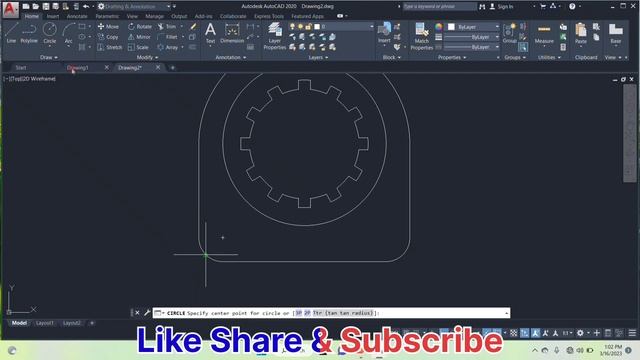Image resolution: width=640 pixels, height=360 pixels.
Task: Expand the Layers panel
Action: coord(318,58)
